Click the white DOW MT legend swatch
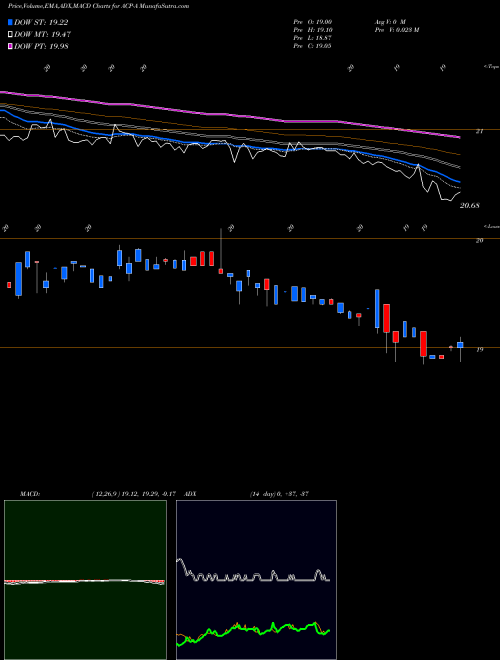Viewport: 500px width, 660px height. coord(10,35)
